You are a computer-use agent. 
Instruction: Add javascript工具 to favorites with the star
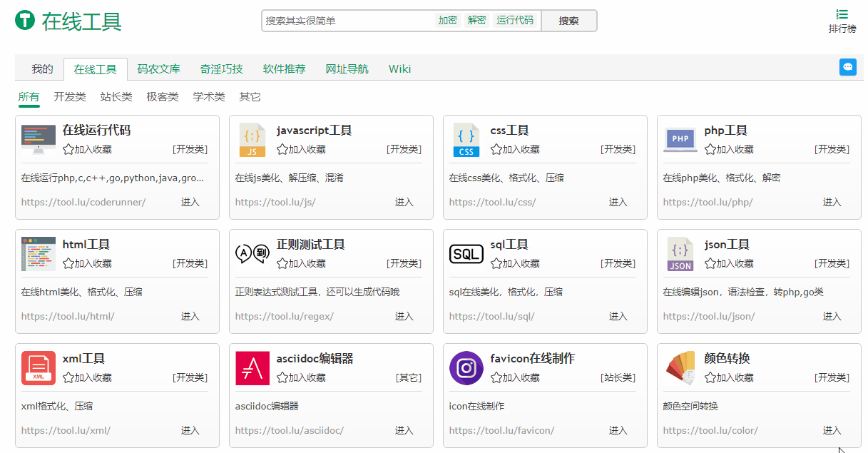(x=282, y=149)
